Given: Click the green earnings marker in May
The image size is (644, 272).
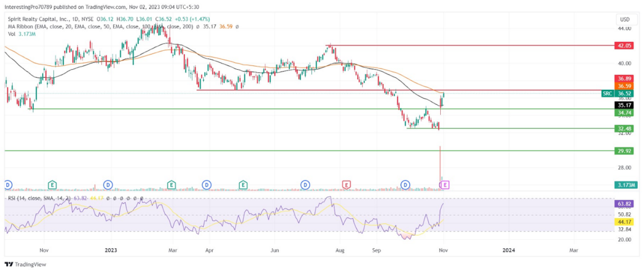Looking at the screenshot, I should [x=243, y=185].
